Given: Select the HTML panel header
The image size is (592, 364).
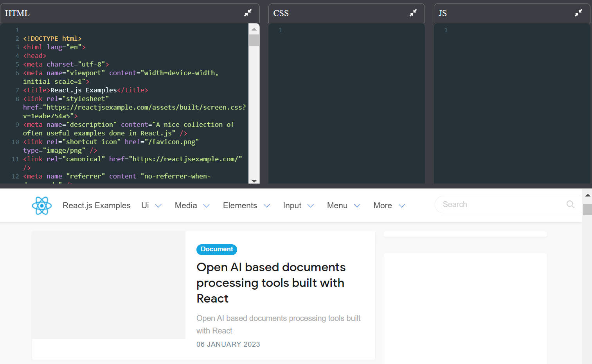Looking at the screenshot, I should [x=17, y=13].
